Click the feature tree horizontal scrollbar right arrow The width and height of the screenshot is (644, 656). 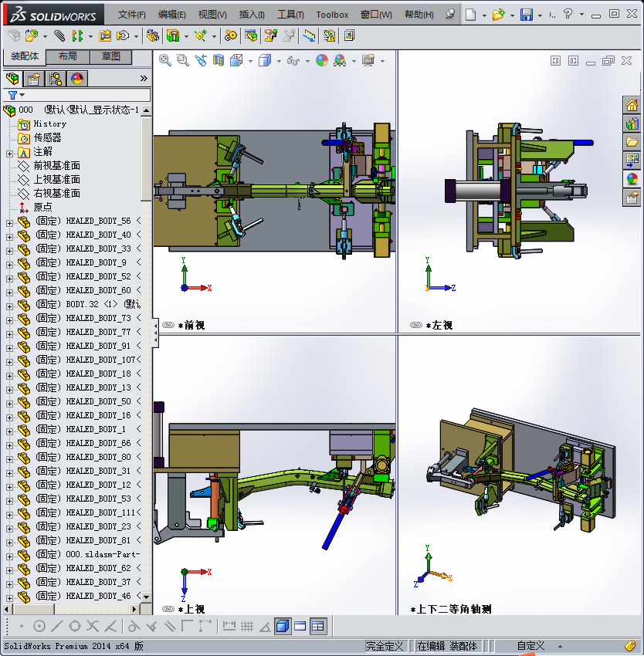click(134, 609)
